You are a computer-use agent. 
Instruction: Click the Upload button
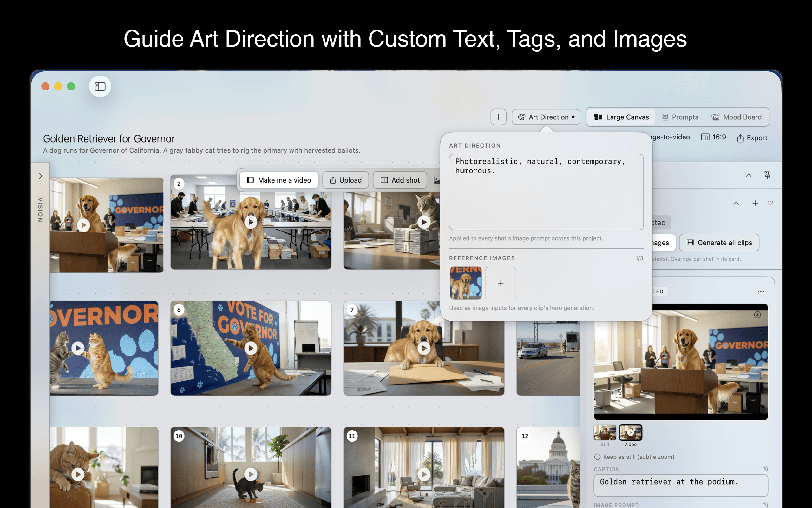(346, 180)
